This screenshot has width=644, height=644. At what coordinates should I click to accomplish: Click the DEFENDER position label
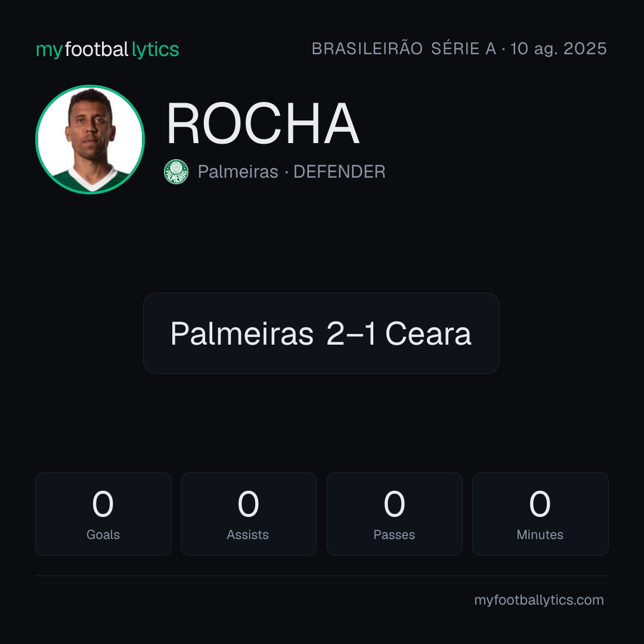(x=339, y=172)
